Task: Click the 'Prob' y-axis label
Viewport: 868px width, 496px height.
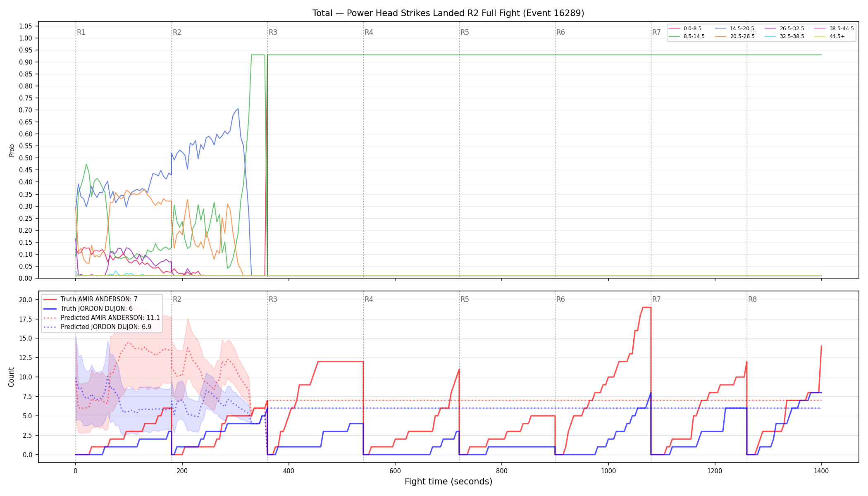Action: click(12, 150)
